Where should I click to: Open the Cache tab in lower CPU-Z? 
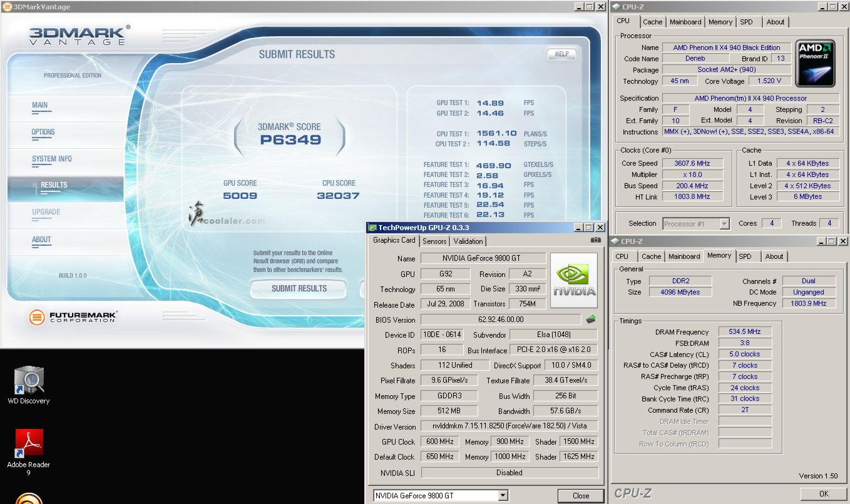click(x=652, y=256)
